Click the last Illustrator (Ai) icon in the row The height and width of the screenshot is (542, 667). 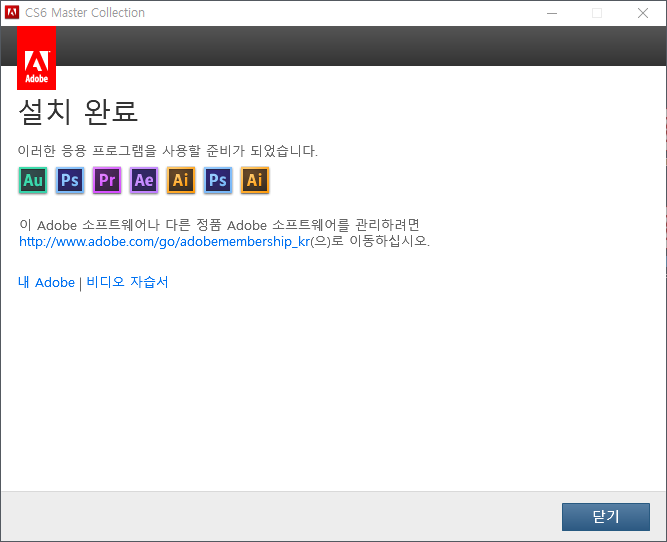click(x=255, y=180)
